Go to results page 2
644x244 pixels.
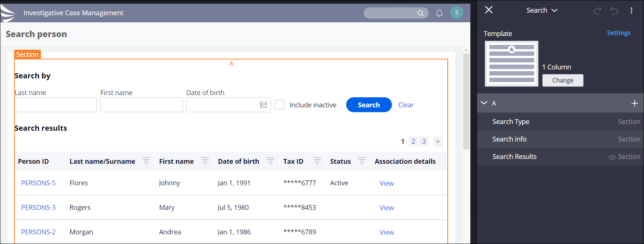coord(413,141)
